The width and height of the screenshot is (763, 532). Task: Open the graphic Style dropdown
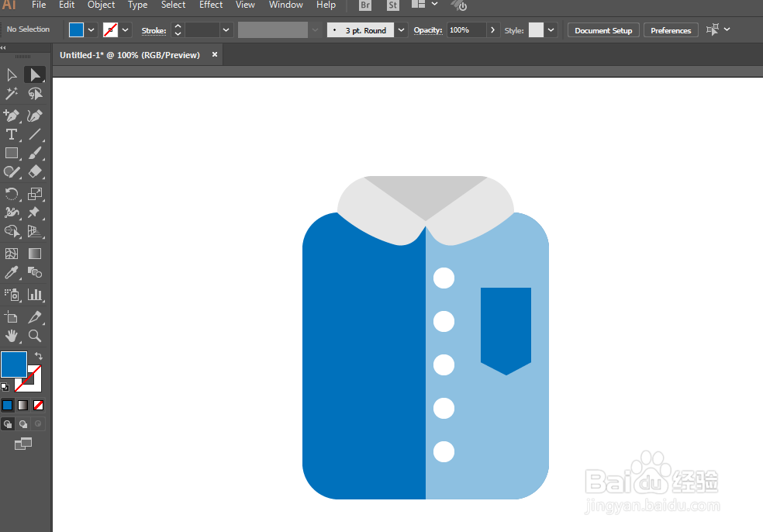click(x=551, y=30)
